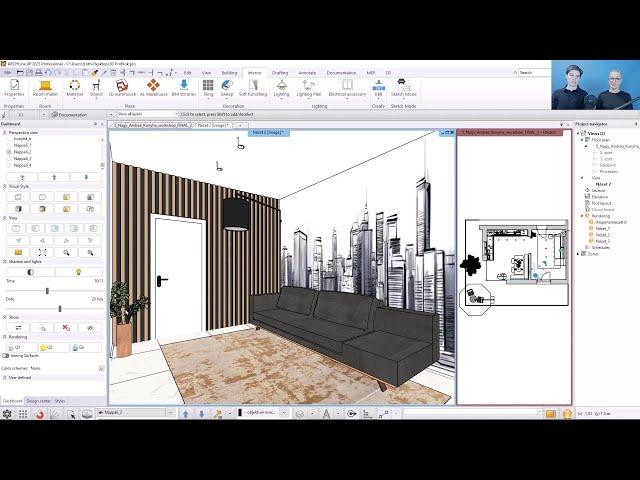Select Section in the Project navigator

point(596,191)
